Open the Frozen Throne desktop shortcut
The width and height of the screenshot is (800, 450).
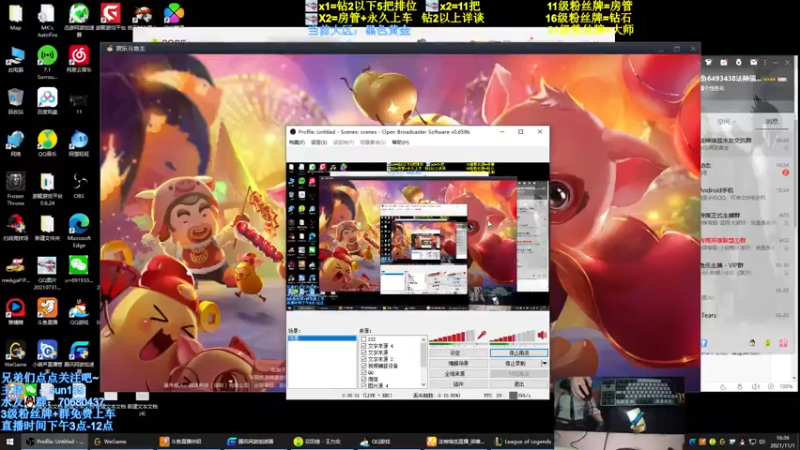click(15, 189)
